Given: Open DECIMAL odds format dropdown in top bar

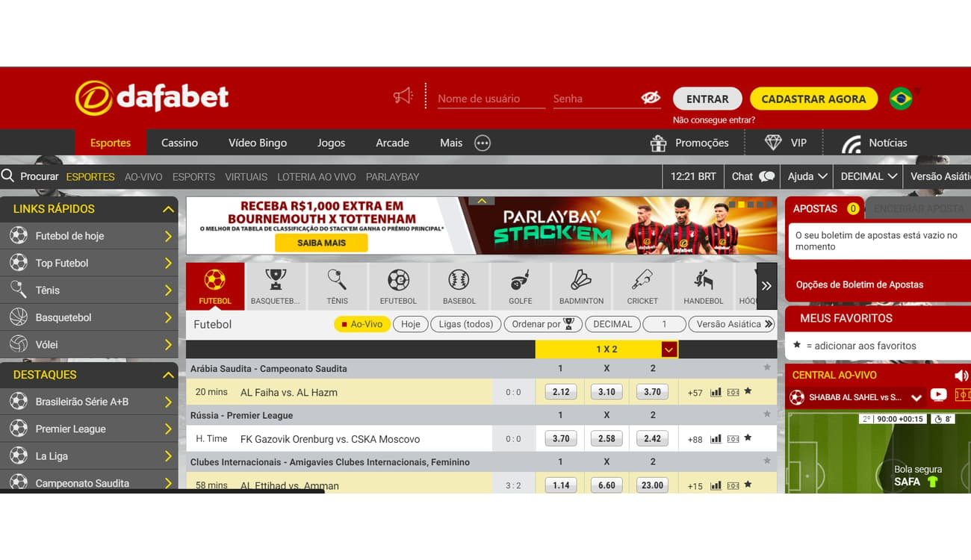Looking at the screenshot, I should click(x=869, y=176).
